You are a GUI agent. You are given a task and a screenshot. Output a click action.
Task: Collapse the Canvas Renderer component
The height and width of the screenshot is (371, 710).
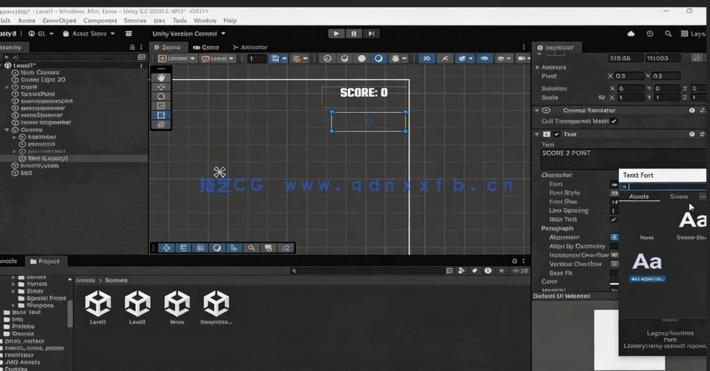point(537,110)
